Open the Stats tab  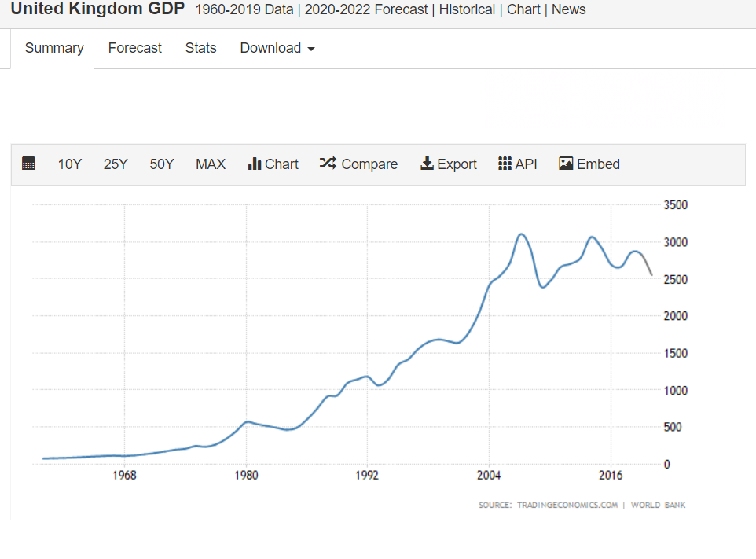coord(201,48)
